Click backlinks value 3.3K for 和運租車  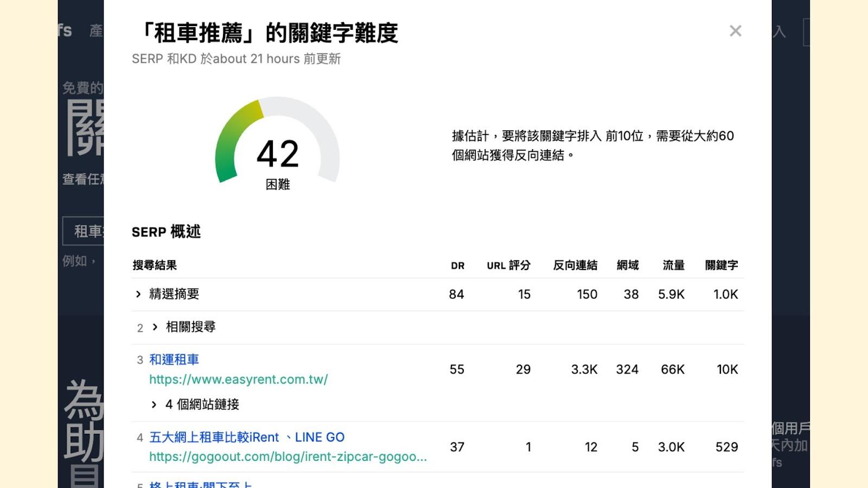pyautogui.click(x=584, y=370)
